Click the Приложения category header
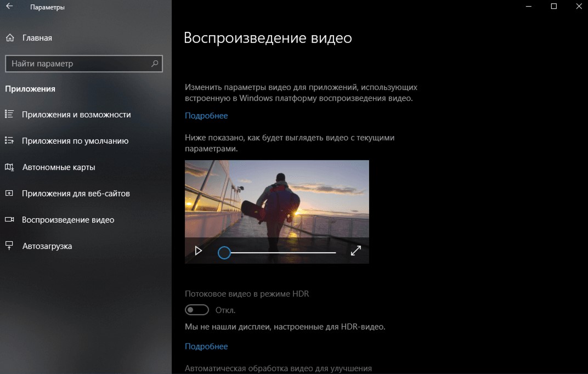The width and height of the screenshot is (588, 374). [x=30, y=89]
